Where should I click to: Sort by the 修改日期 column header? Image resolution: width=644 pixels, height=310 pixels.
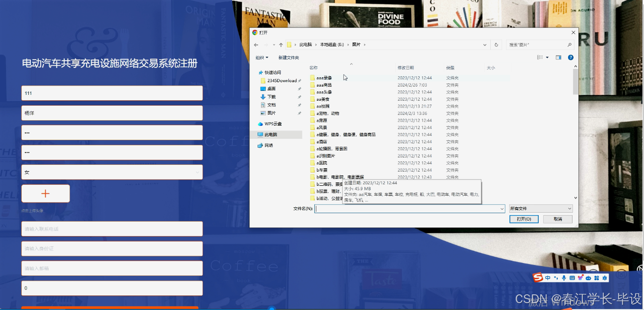tap(405, 68)
